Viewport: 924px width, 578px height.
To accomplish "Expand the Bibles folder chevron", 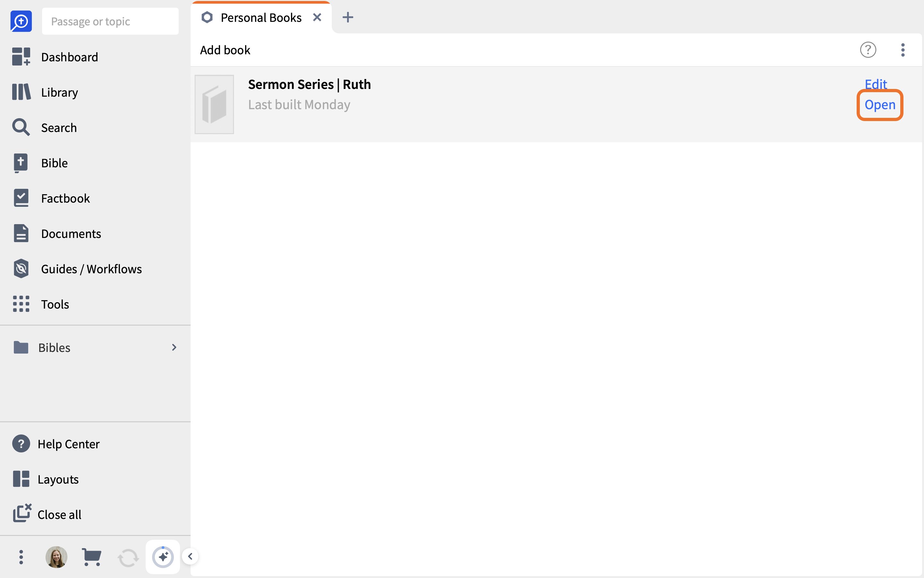I will [x=174, y=347].
